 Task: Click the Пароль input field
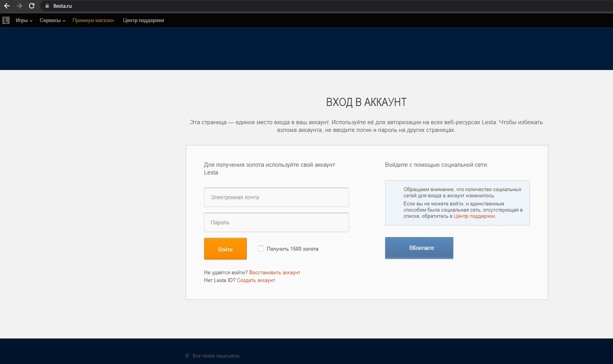pyautogui.click(x=276, y=223)
